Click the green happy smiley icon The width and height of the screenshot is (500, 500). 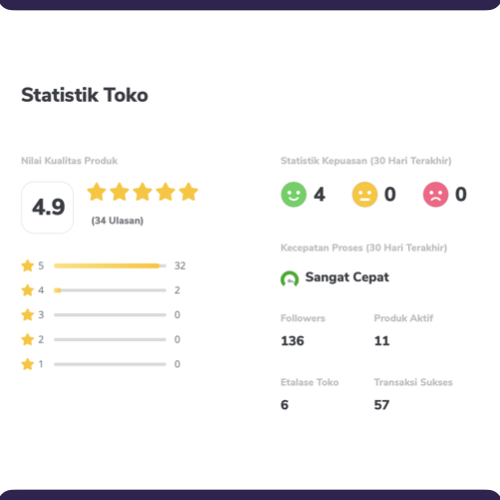point(294,194)
